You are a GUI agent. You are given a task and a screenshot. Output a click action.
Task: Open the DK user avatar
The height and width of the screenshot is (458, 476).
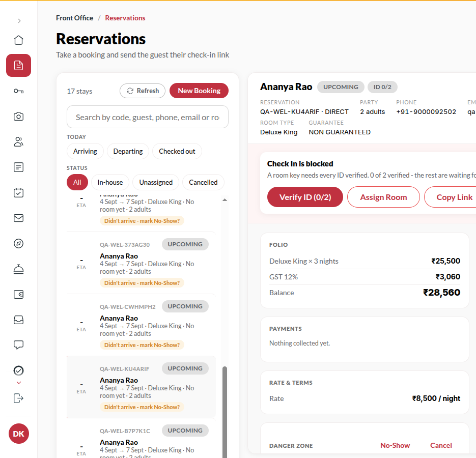tap(19, 434)
